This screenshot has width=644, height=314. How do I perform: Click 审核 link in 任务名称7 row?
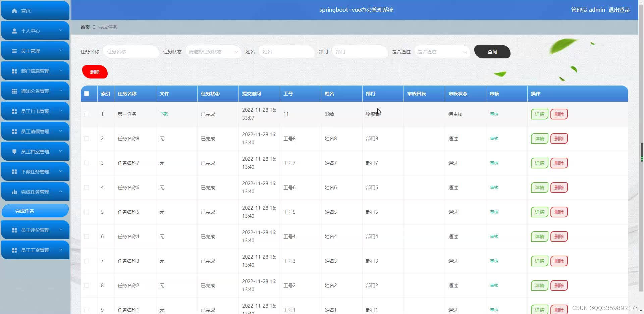494,163
